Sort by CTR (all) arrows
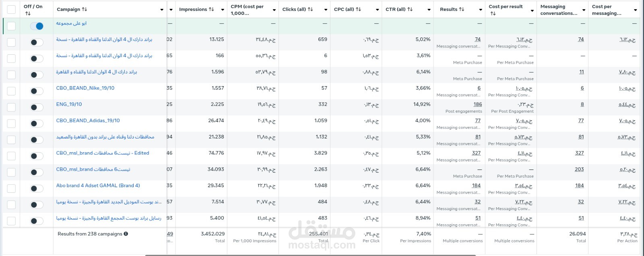 (x=410, y=9)
